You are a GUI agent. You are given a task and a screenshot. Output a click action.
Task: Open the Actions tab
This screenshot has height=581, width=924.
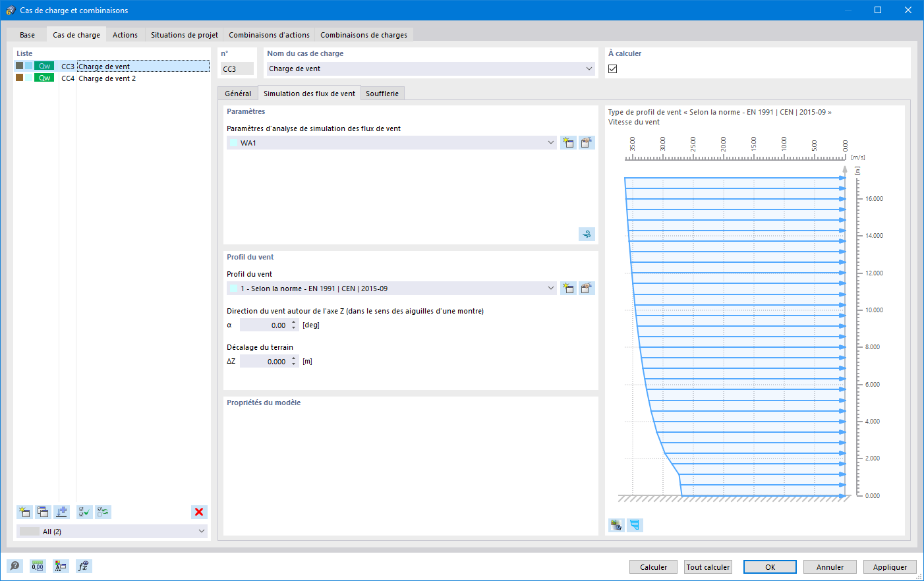pos(125,35)
